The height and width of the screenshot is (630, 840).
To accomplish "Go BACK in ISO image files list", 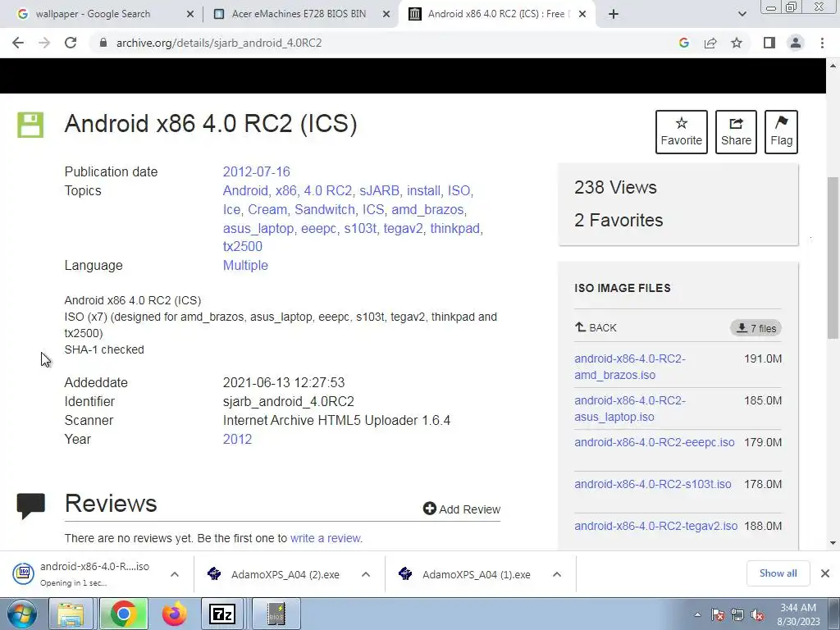I will coord(596,327).
